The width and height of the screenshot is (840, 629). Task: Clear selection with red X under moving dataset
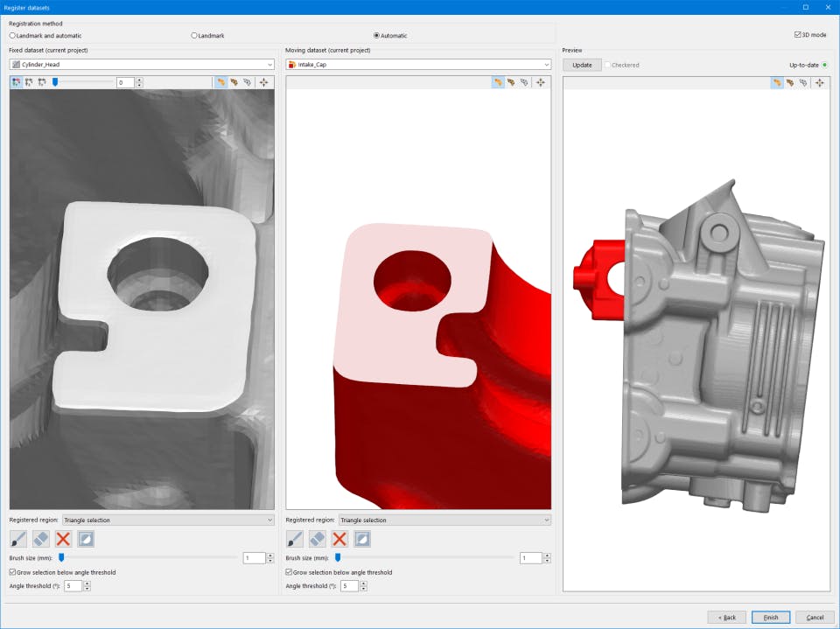339,539
